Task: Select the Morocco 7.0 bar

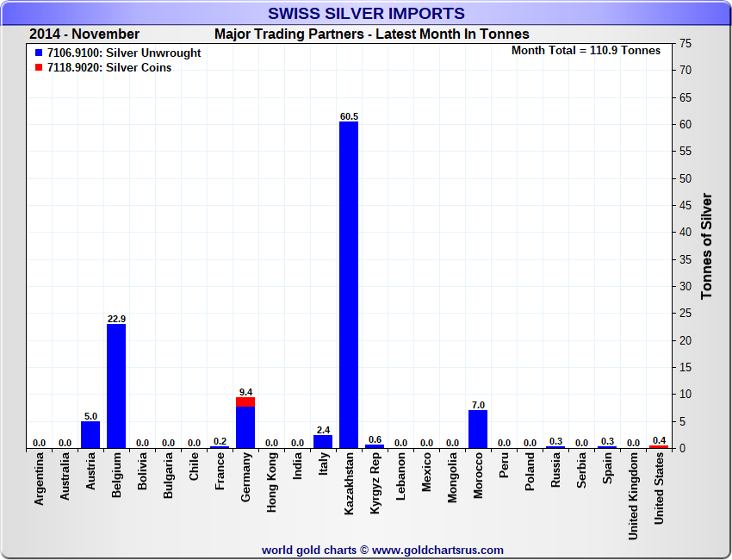Action: [x=478, y=429]
